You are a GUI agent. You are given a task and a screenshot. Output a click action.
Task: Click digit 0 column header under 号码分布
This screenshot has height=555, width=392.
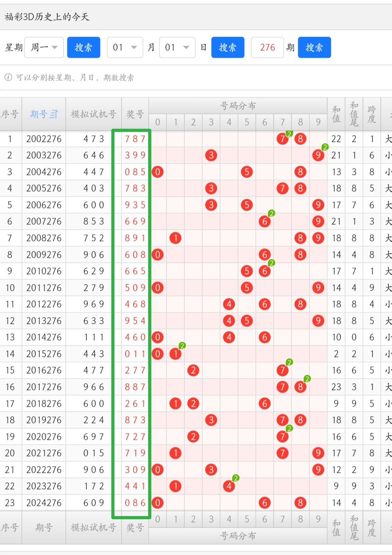point(158,122)
